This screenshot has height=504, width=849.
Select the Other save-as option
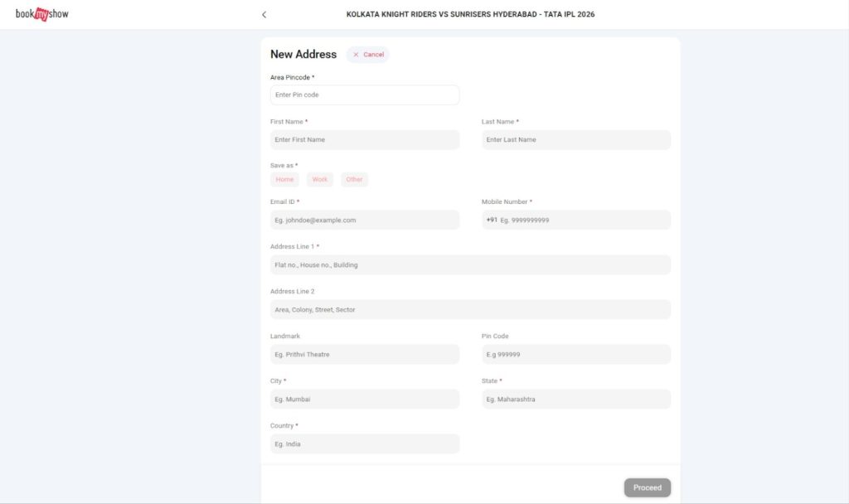(354, 179)
